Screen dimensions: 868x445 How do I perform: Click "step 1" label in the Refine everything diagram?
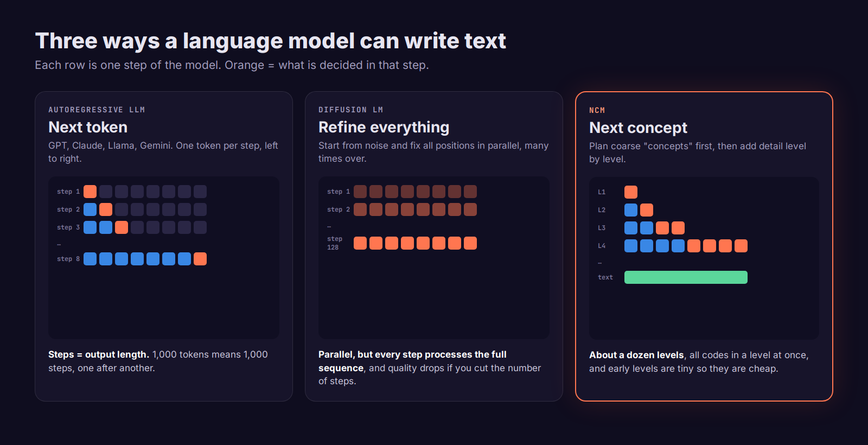tap(339, 192)
